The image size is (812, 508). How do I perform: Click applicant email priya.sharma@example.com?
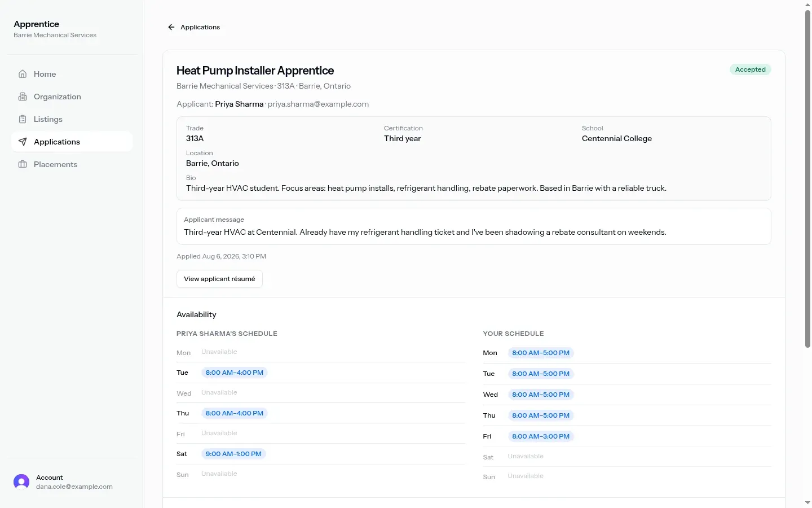(318, 104)
